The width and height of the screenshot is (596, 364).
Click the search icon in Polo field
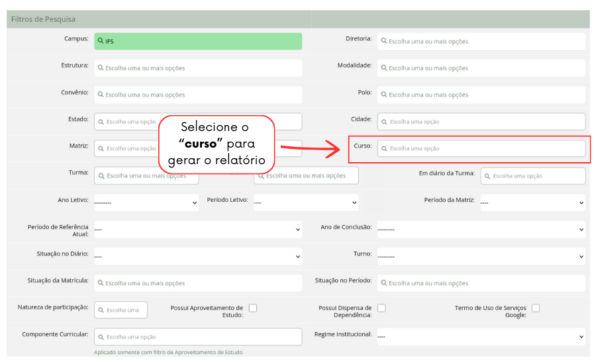(x=384, y=95)
